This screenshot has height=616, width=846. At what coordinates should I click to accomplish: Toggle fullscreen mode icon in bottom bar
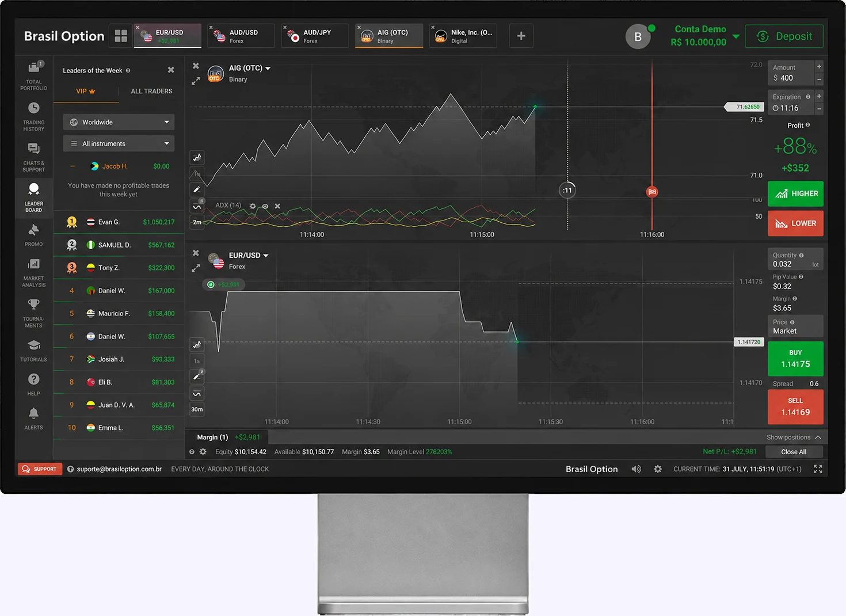coord(818,469)
